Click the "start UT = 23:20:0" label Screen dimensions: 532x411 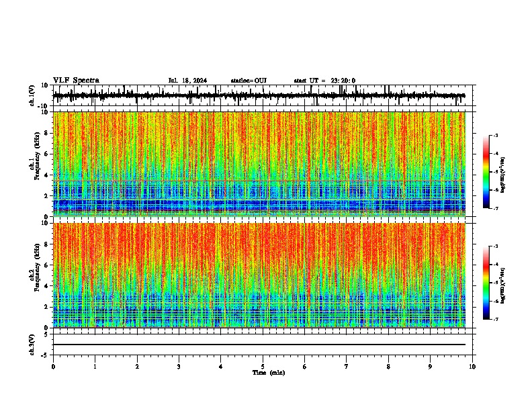pos(324,81)
